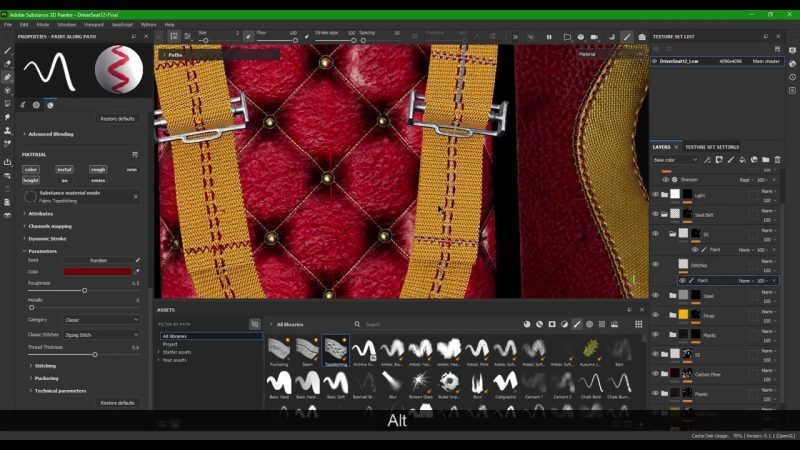Select the Polygon fill tool in left toolbar

pos(8,90)
